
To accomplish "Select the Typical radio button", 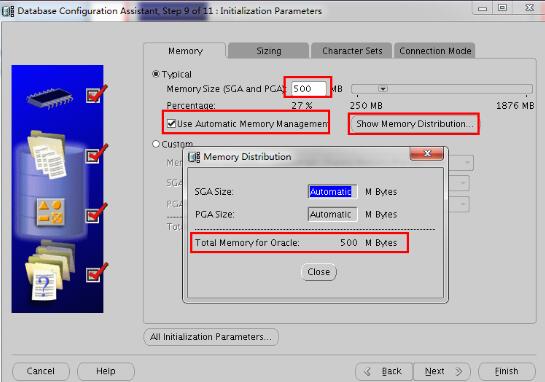I will pyautogui.click(x=156, y=74).
